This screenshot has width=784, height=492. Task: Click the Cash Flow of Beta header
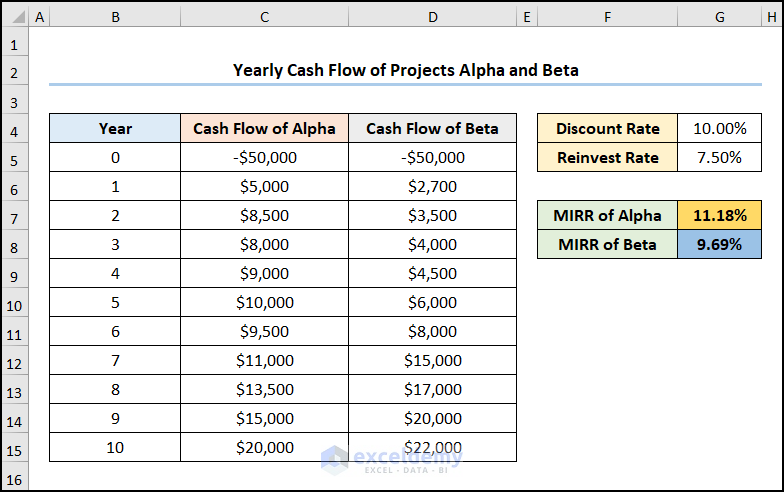point(432,129)
